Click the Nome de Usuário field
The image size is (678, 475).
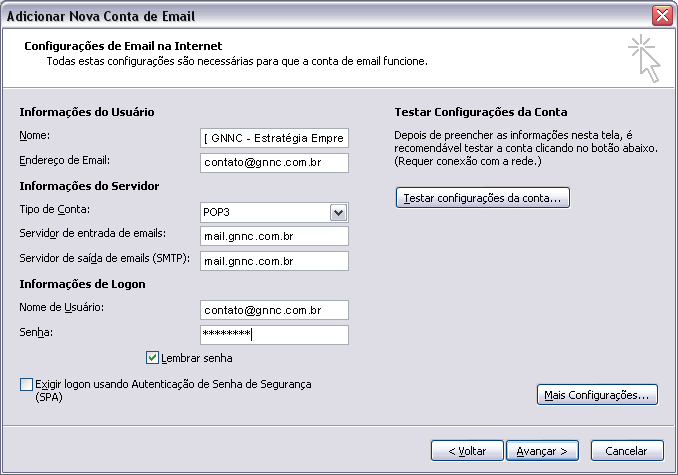(274, 310)
